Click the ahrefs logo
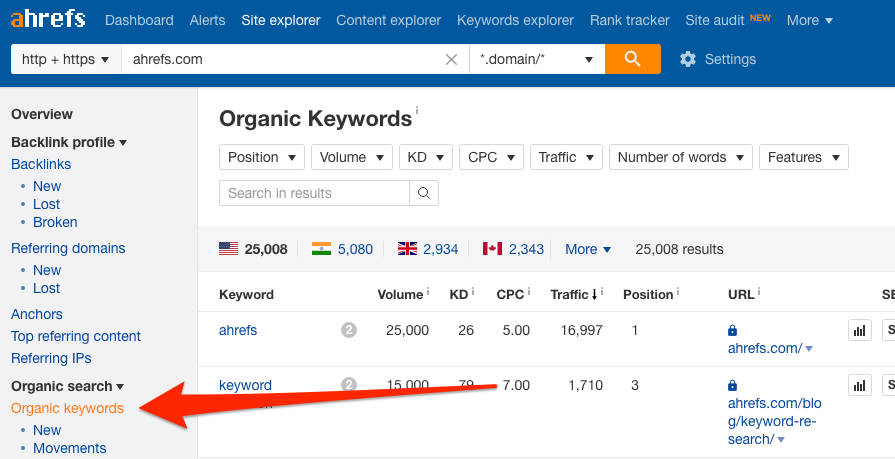895x459 pixels. tap(48, 20)
